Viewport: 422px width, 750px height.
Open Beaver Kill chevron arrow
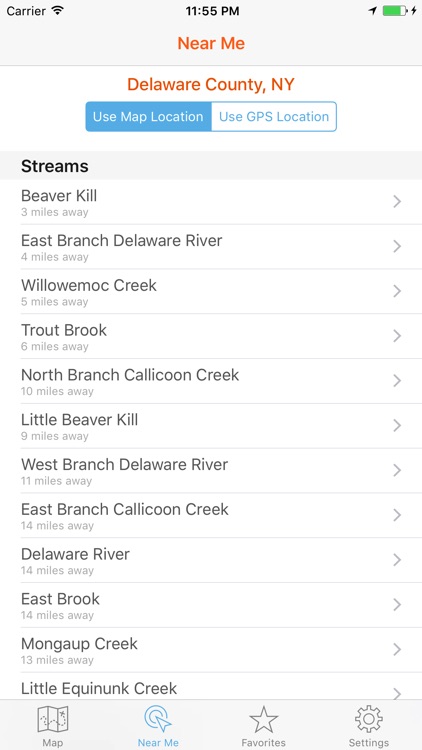coord(397,202)
